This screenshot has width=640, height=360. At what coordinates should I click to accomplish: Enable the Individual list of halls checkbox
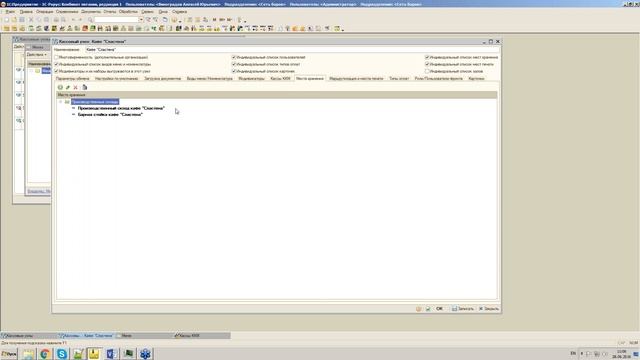(427, 71)
